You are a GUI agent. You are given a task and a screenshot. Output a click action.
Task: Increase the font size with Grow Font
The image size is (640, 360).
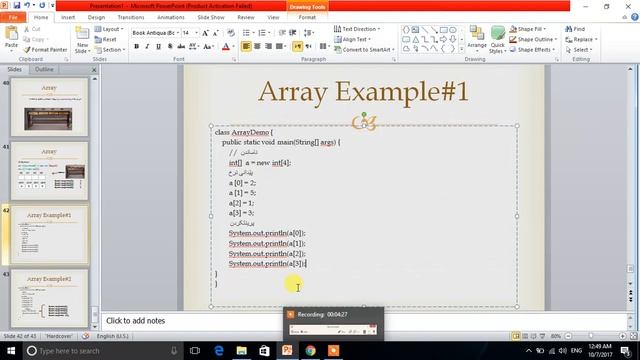[x=205, y=33]
